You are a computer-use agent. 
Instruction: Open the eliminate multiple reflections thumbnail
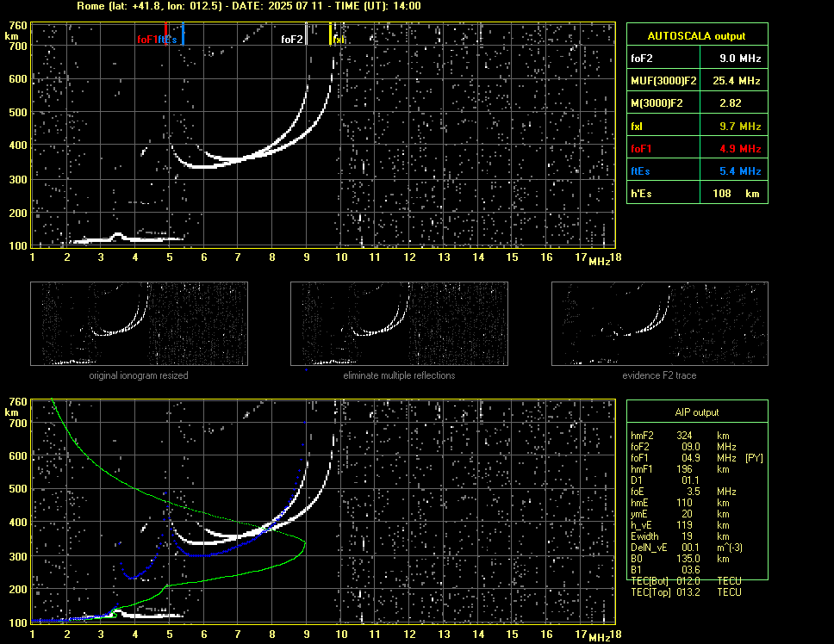(399, 324)
